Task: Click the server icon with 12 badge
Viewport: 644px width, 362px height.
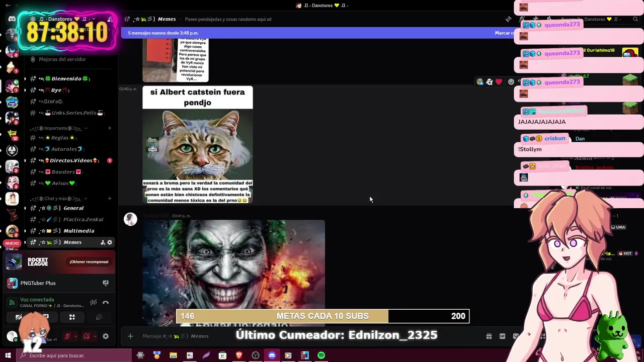Action: click(x=12, y=134)
